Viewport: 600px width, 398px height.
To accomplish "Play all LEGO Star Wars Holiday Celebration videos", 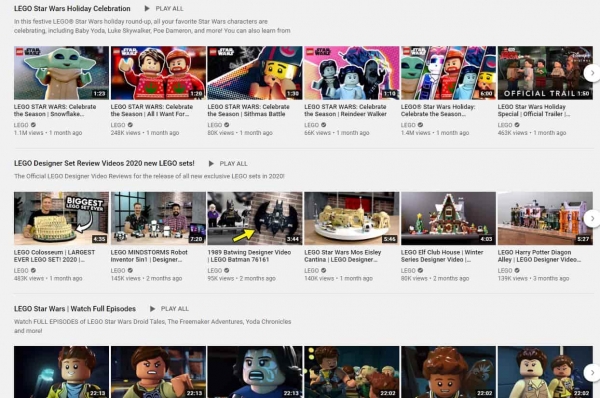I will pos(164,8).
